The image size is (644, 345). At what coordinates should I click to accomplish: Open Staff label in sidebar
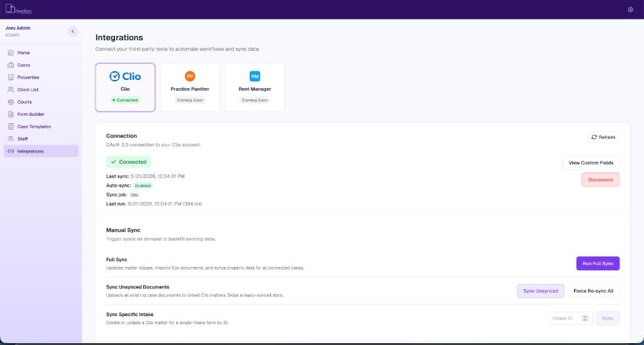(23, 139)
